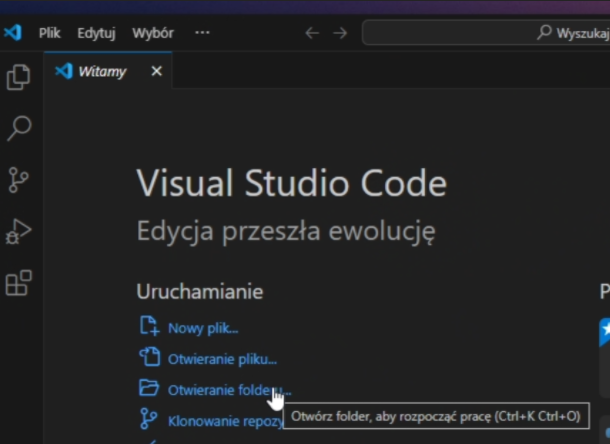Image resolution: width=610 pixels, height=444 pixels.
Task: Open Source Control view in activity bar
Action: (x=18, y=180)
